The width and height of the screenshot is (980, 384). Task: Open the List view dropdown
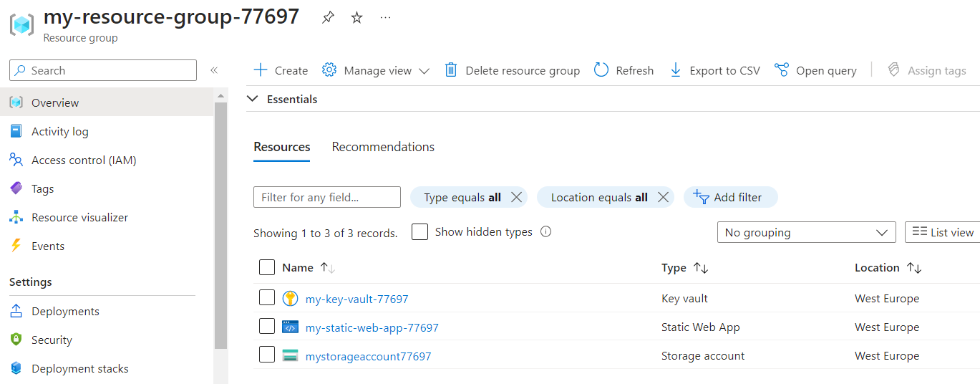tap(943, 232)
